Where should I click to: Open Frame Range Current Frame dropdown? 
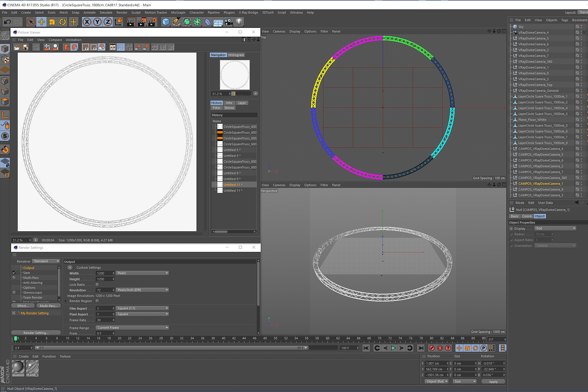[x=132, y=328]
